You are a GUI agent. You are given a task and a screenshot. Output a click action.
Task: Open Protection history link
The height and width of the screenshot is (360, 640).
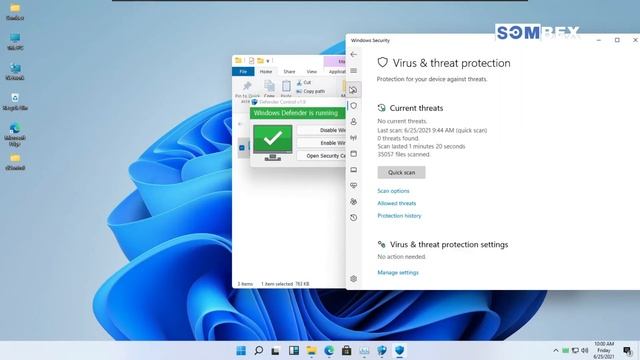(x=399, y=216)
